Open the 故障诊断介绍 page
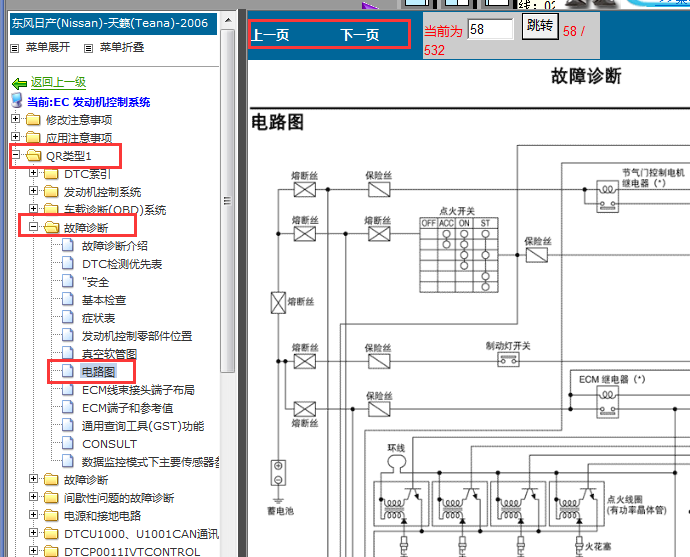This screenshot has height=557, width=690. (x=115, y=246)
